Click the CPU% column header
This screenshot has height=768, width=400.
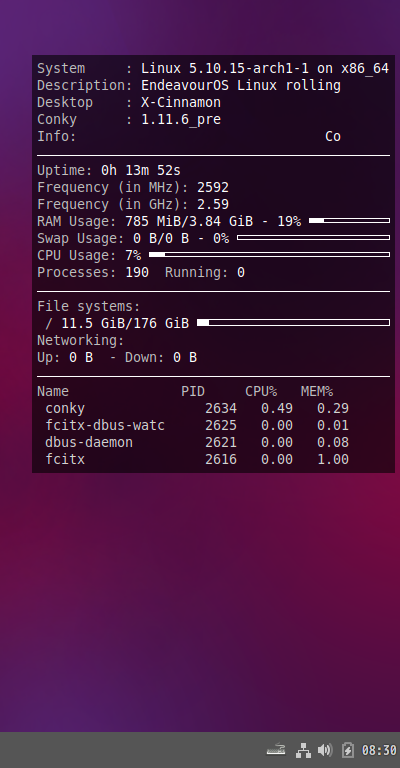tap(261, 391)
